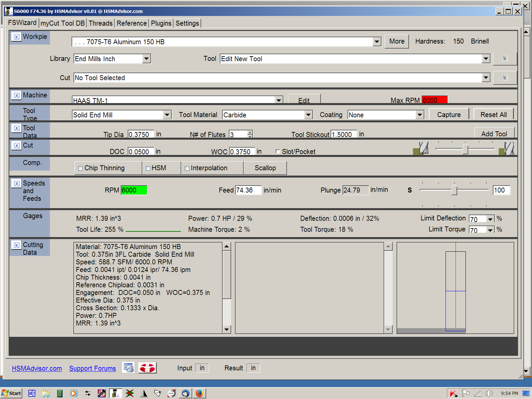Screen dimensions: 532x399
Task: Enable the HSM checkbox
Action: (148, 168)
